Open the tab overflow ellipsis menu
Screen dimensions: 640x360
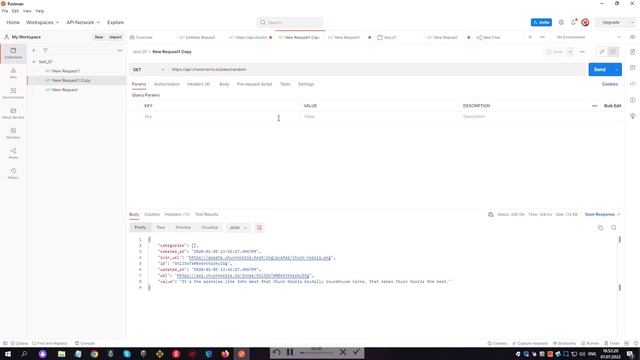coord(542,37)
